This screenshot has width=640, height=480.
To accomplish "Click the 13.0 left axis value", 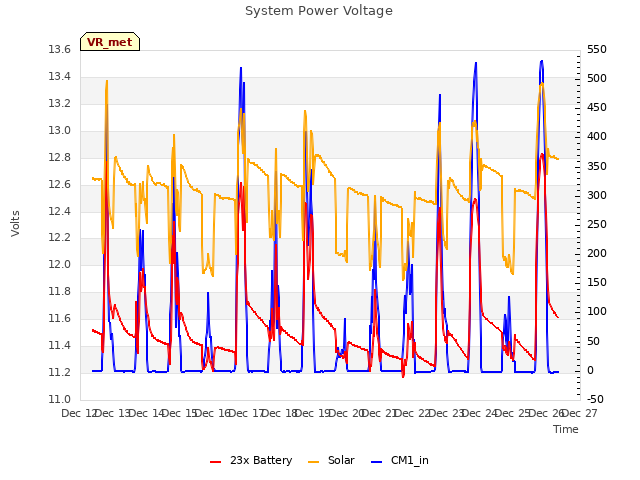I will click(60, 131).
